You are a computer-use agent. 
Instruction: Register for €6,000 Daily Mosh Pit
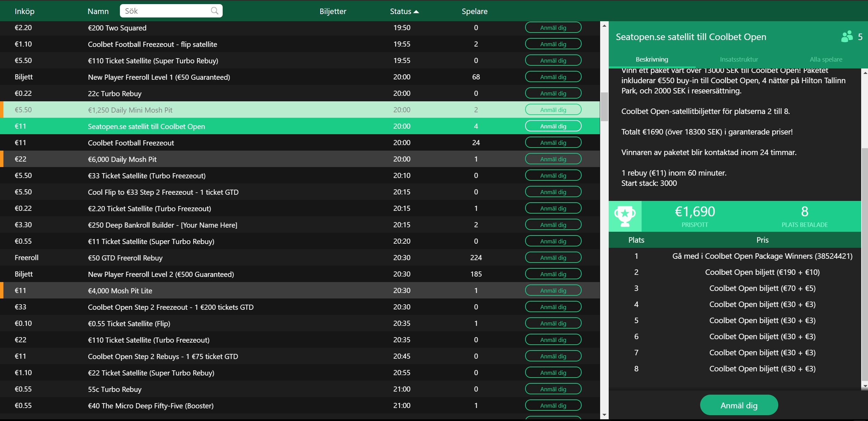(553, 159)
